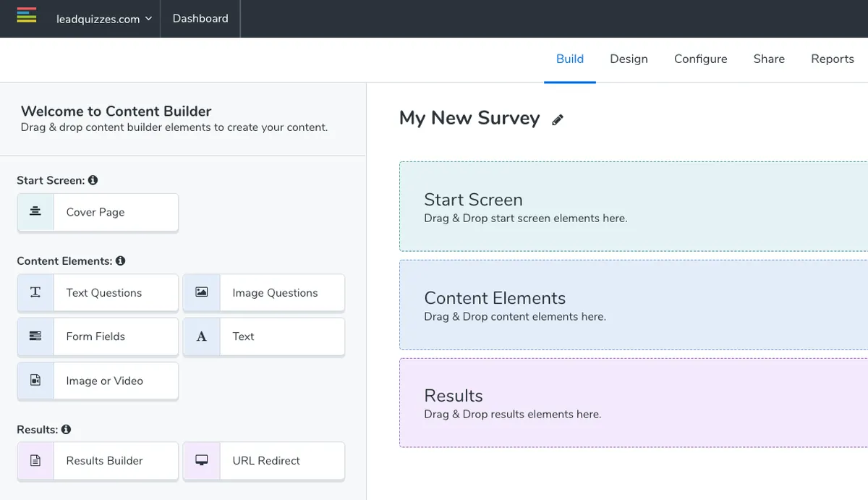Click the Form Fields list icon
The height and width of the screenshot is (500, 868).
point(35,336)
